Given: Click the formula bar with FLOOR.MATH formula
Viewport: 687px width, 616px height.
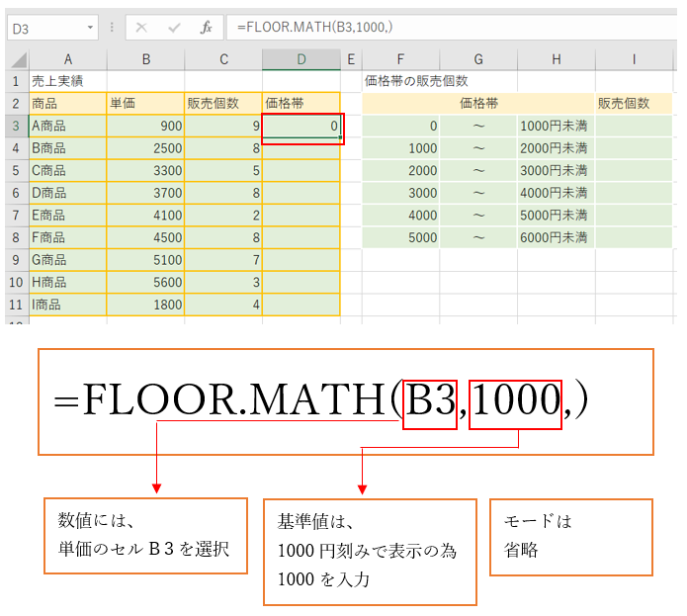Looking at the screenshot, I should coord(445,28).
